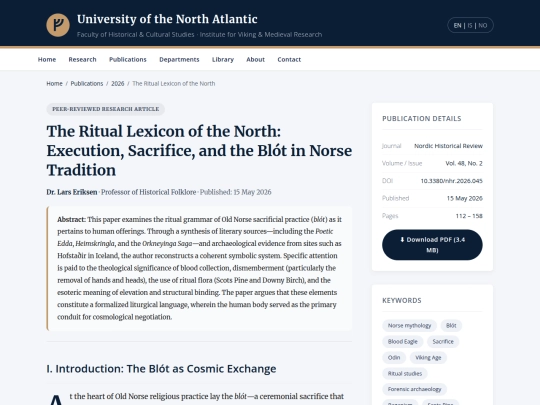
Task: Click the 15 May 2026 date in Publication Details
Action: coord(465,198)
